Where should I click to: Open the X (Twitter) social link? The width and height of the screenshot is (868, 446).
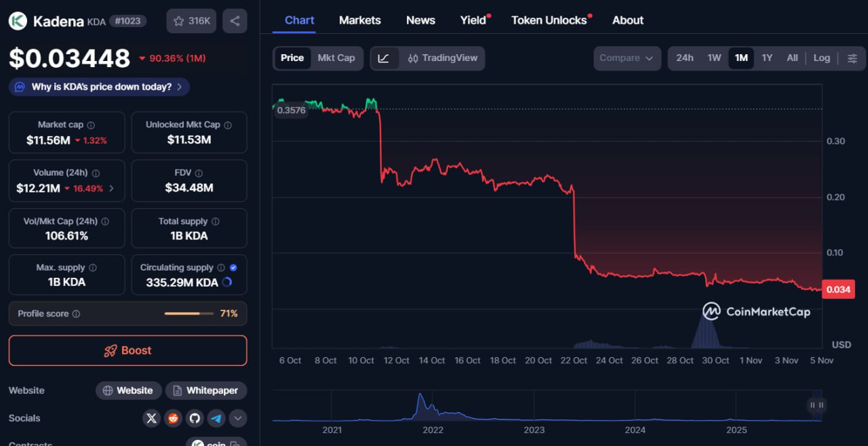152,418
